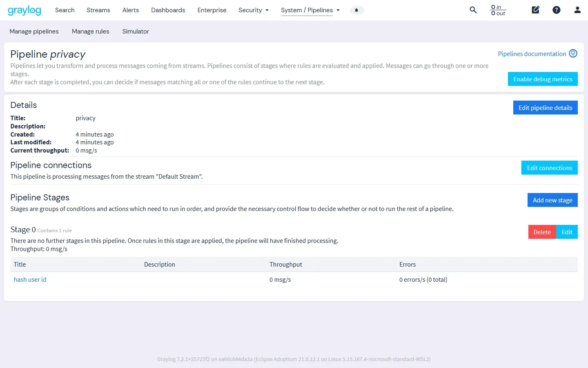Click the Pipelines documentation icon

(573, 54)
